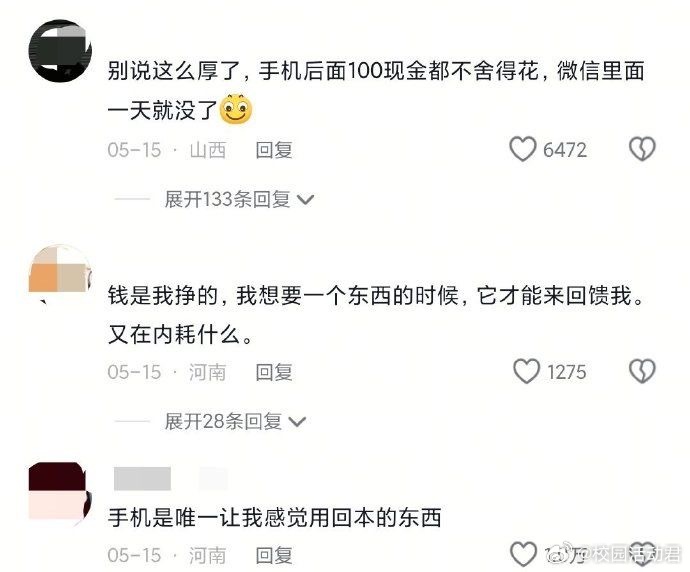The image size is (690, 572).
Task: Tap the smiley emoji after 一天就没了
Action: [x=236, y=109]
